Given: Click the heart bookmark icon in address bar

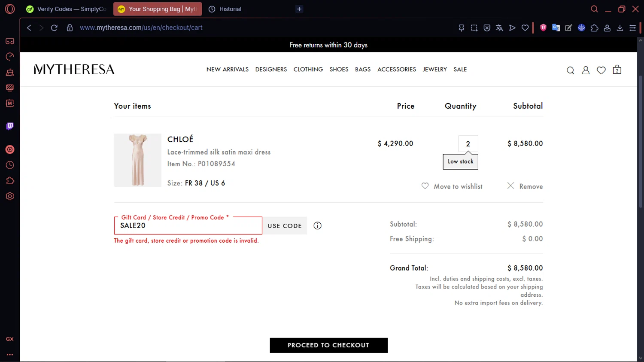Looking at the screenshot, I should [525, 28].
